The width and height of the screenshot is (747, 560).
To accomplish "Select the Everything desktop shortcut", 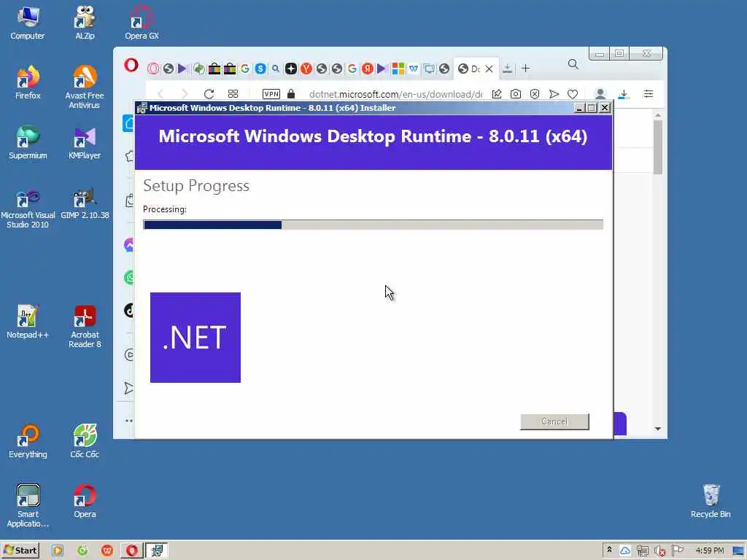I will (28, 441).
